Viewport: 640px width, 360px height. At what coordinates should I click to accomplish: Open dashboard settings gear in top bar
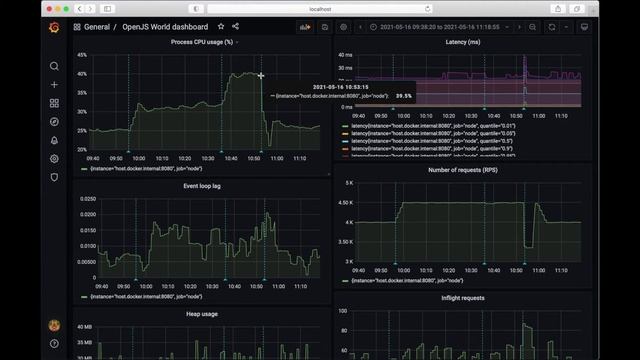[344, 27]
